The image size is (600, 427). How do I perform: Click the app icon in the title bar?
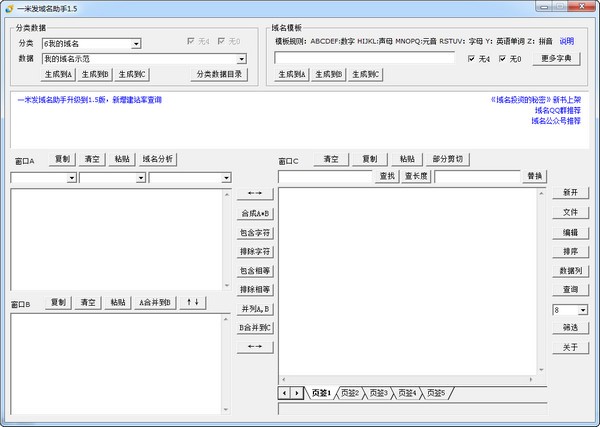click(x=9, y=8)
